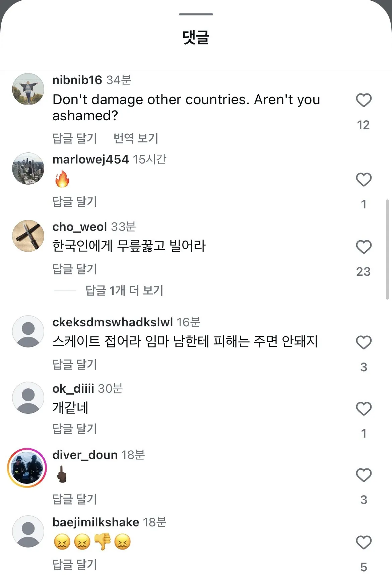The height and width of the screenshot is (581, 392).
Task: Tap '답글 달기' under nibnib16's comment
Action: point(74,138)
